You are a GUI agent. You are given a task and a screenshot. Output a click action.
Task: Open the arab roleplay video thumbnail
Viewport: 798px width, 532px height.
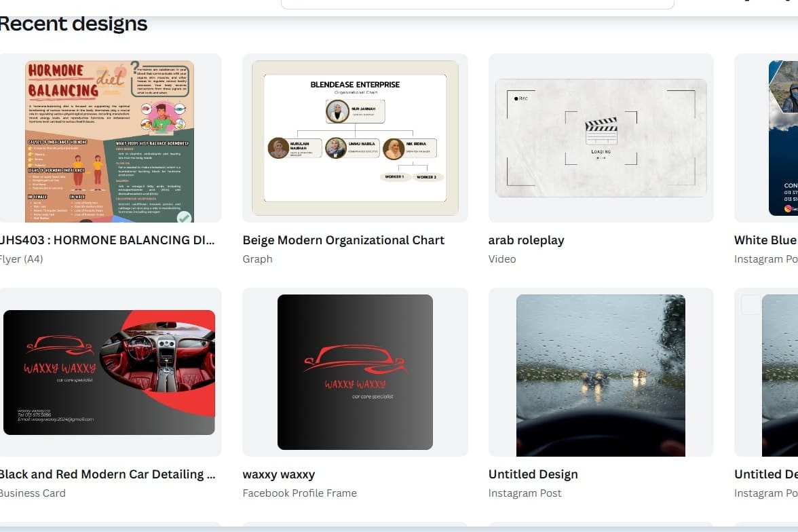601,138
